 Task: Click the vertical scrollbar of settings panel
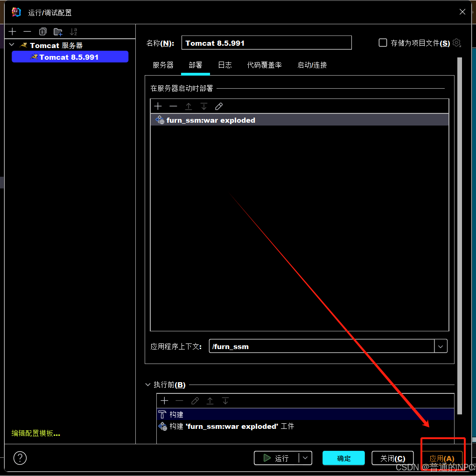(460, 236)
